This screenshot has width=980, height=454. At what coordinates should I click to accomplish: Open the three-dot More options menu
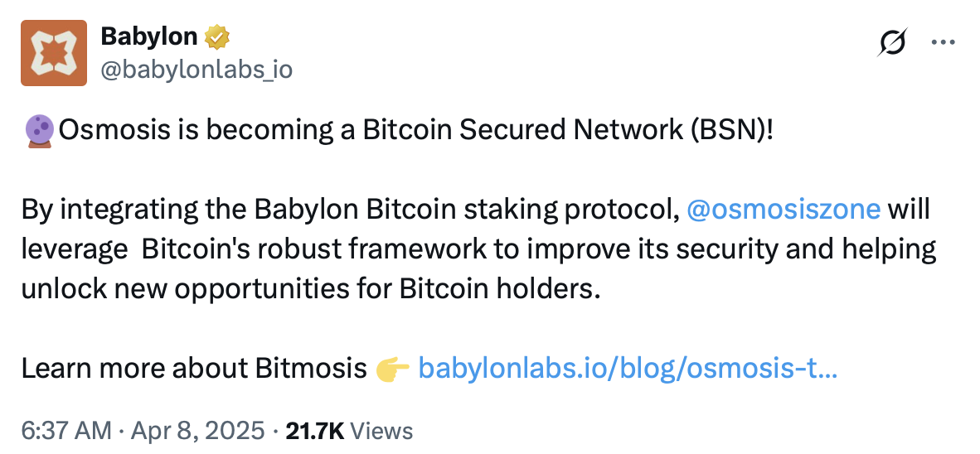[944, 43]
